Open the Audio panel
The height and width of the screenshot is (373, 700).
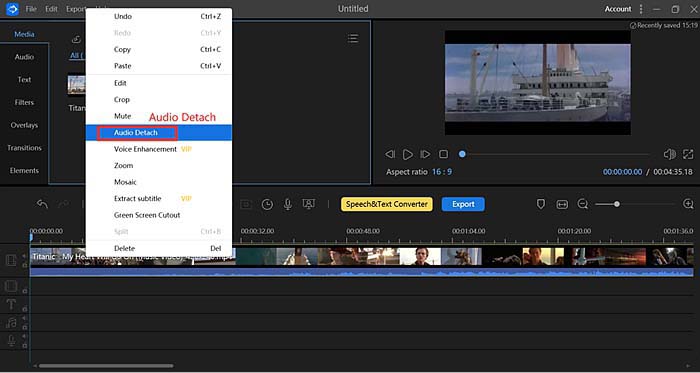point(24,57)
